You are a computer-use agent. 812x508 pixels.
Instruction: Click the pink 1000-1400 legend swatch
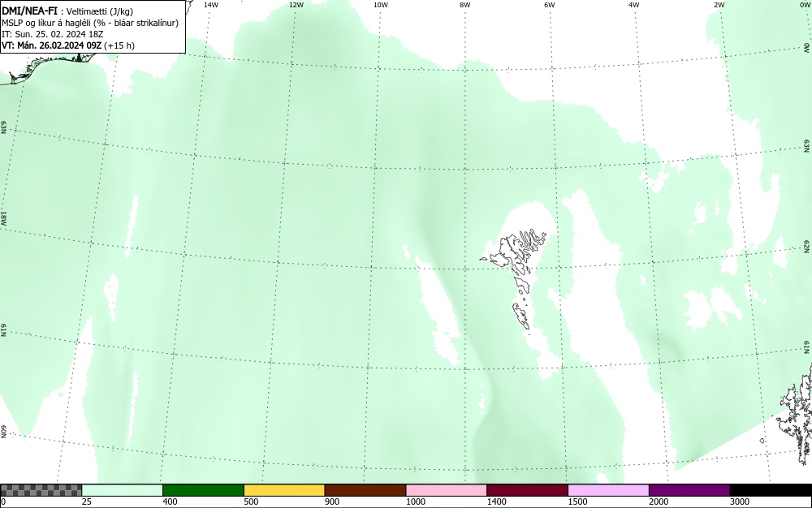coord(447,490)
